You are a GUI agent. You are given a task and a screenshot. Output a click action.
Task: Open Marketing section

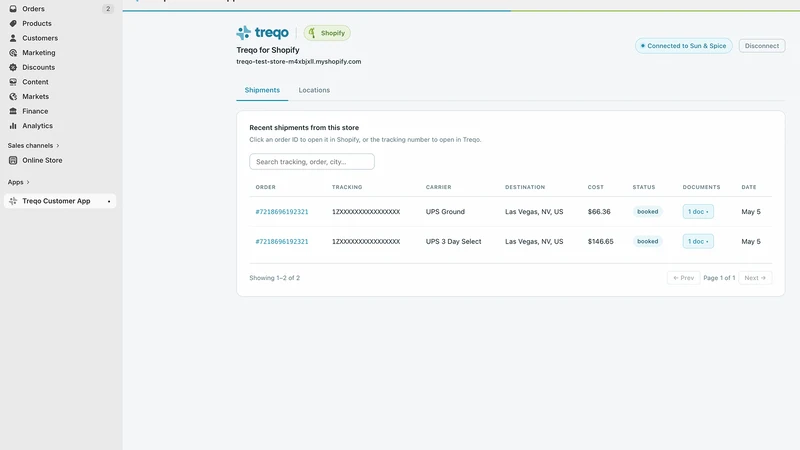click(39, 53)
